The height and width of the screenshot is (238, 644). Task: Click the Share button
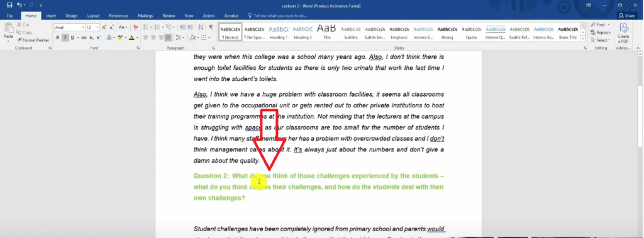[x=627, y=16]
